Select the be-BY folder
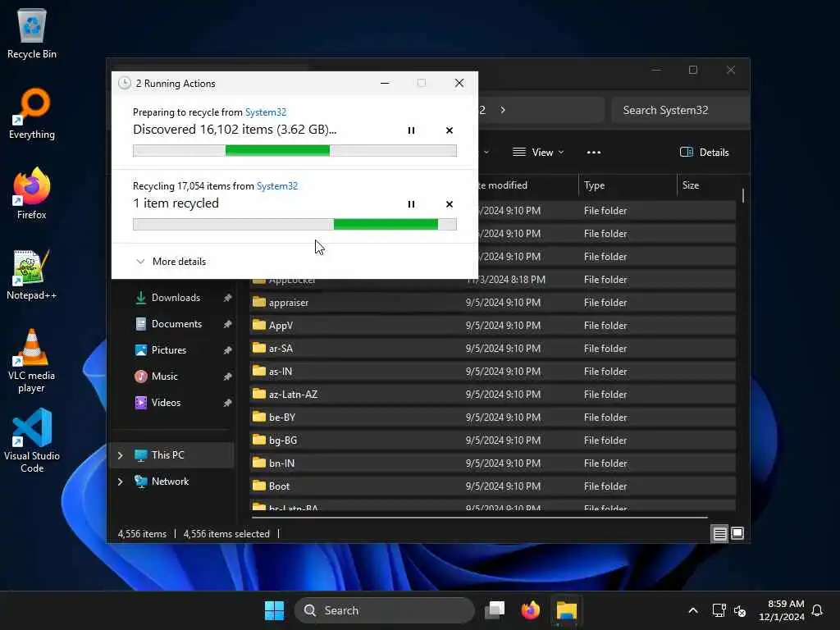840x630 pixels. pos(493,418)
